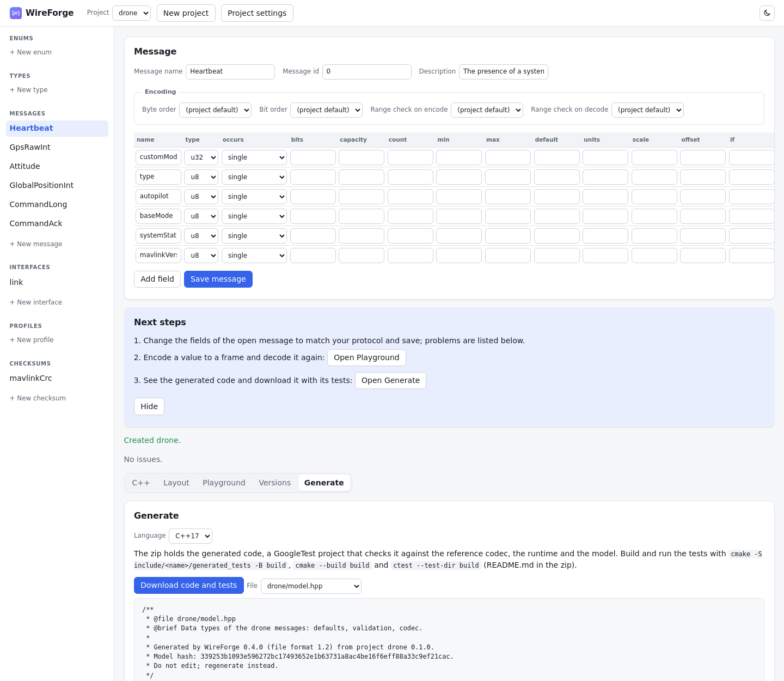Switch to the Layout tab
This screenshot has height=681, width=784.
click(x=176, y=483)
